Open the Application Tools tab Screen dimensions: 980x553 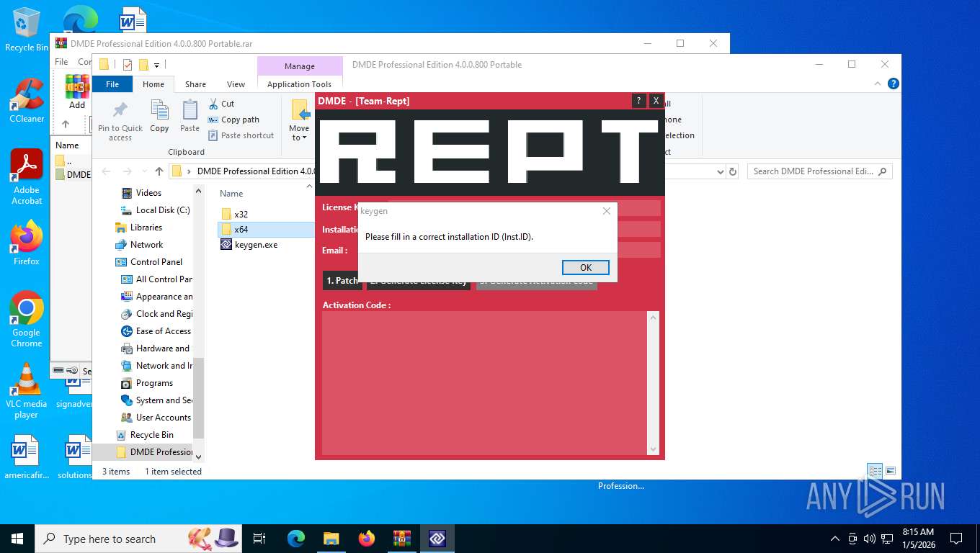coord(299,84)
